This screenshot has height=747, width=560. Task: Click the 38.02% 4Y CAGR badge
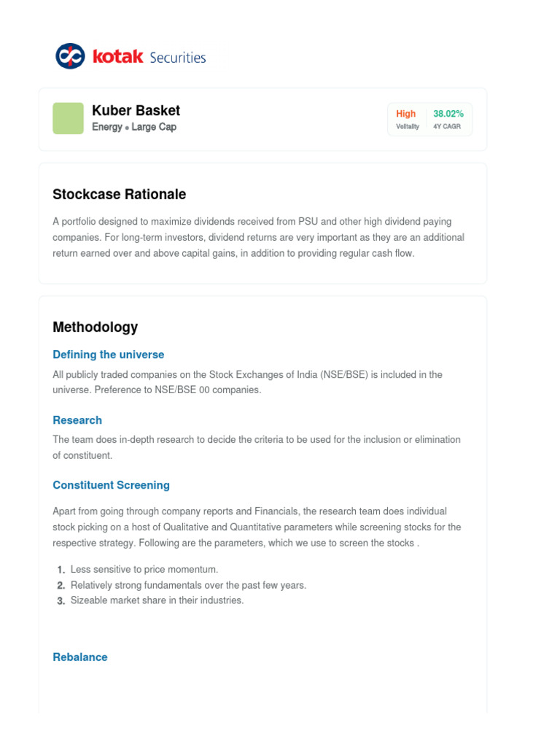point(448,120)
